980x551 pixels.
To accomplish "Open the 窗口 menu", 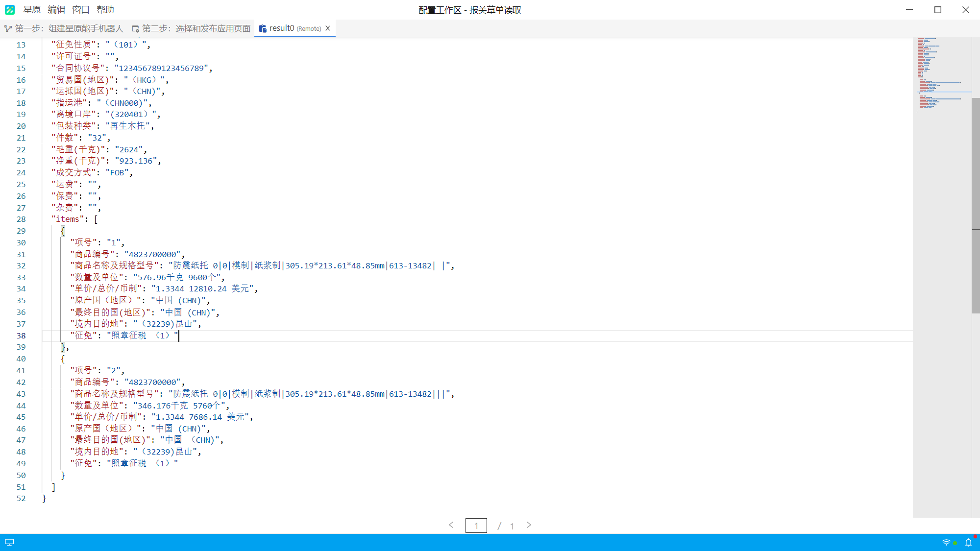I will 81,10.
